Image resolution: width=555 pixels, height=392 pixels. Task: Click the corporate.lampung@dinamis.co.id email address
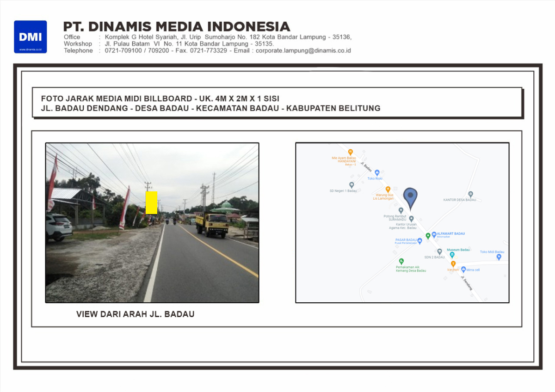pos(303,51)
